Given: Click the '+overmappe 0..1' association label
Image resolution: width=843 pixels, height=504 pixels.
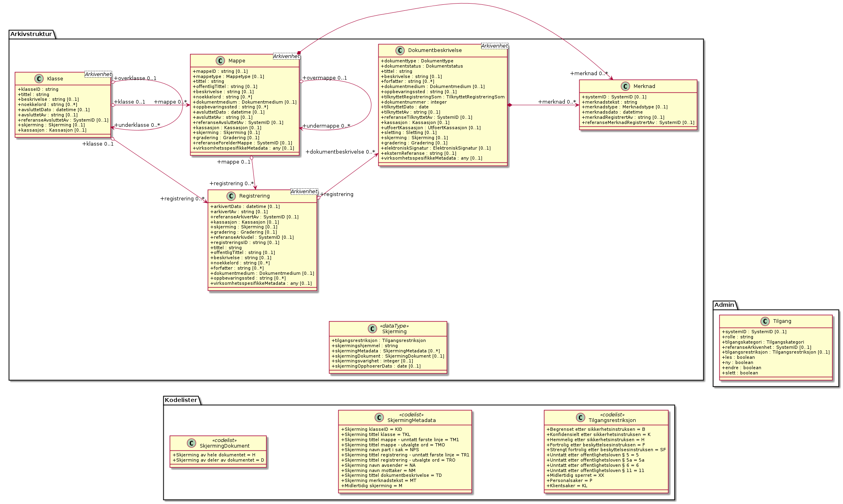Looking at the screenshot, I should pos(325,78).
